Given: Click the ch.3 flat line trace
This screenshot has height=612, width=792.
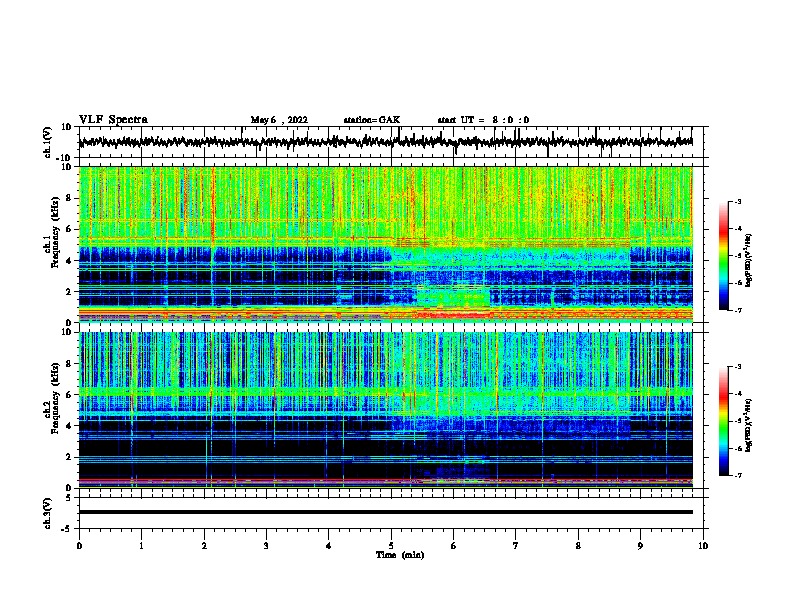Looking at the screenshot, I should (386, 512).
